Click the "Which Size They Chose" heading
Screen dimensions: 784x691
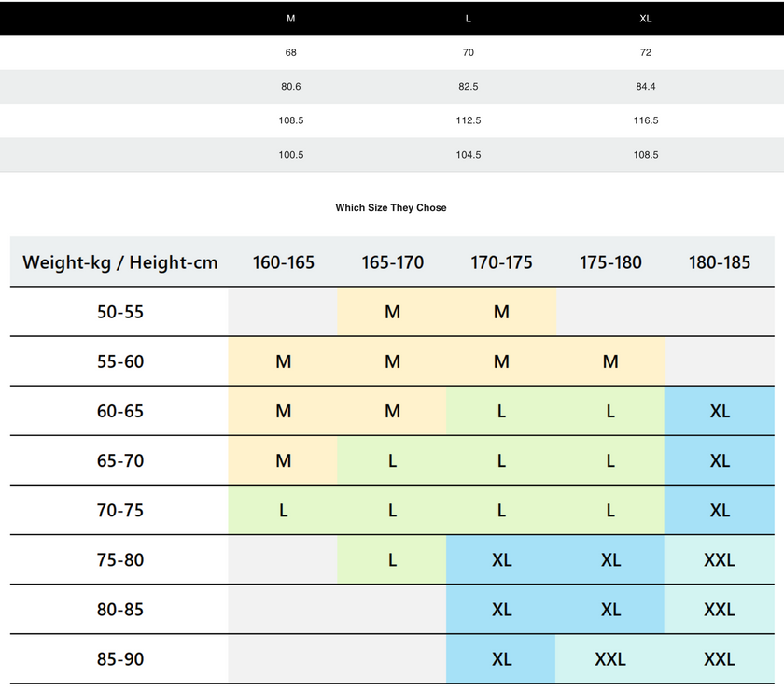tap(391, 208)
